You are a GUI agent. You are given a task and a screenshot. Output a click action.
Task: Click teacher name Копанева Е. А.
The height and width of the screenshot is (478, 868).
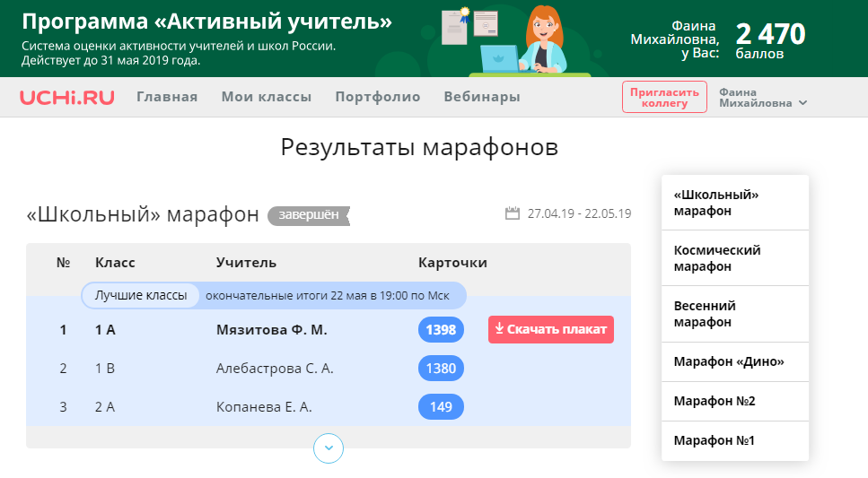(x=264, y=407)
